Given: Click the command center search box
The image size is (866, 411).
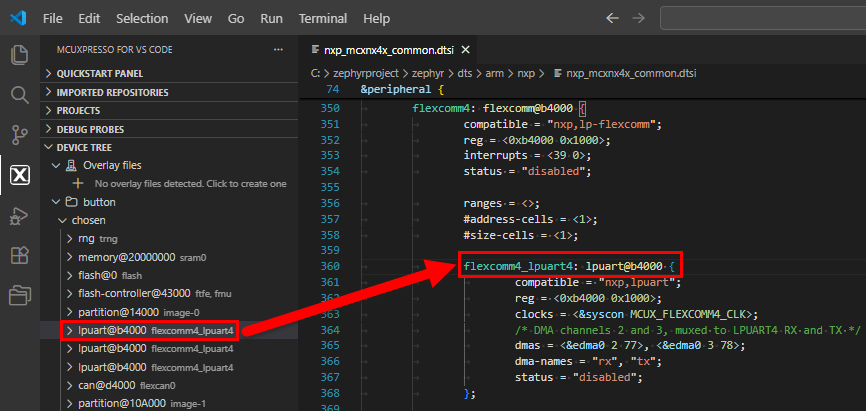Looking at the screenshot, I should tap(762, 18).
